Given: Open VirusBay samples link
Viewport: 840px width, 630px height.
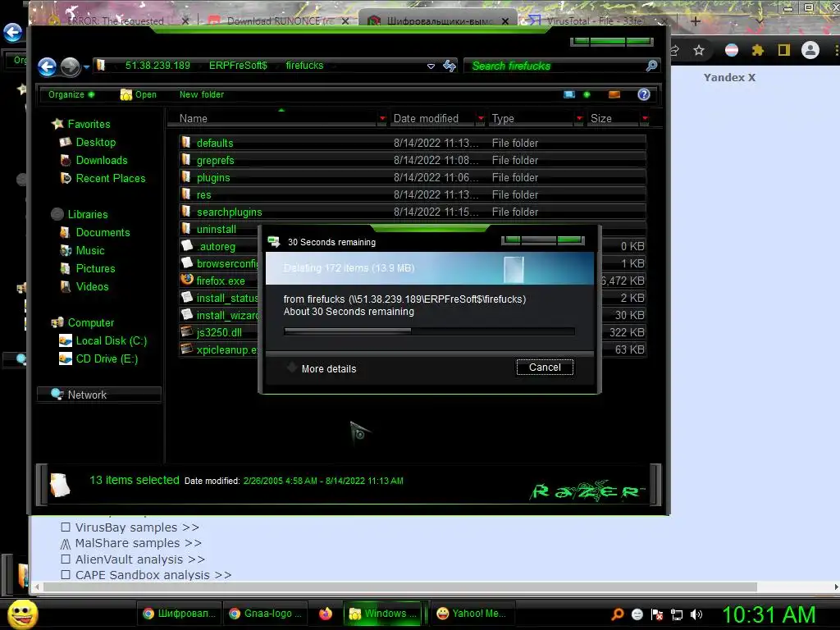Looking at the screenshot, I should tap(137, 527).
